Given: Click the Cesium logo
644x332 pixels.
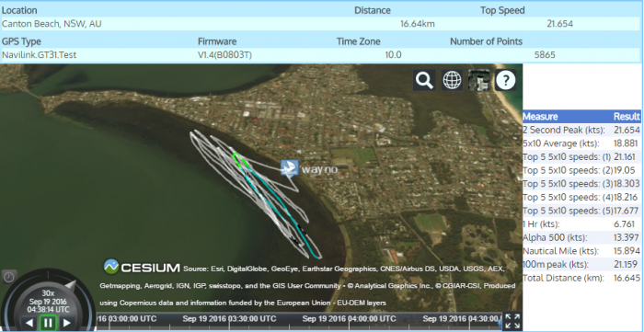Looking at the screenshot, I should [142, 267].
